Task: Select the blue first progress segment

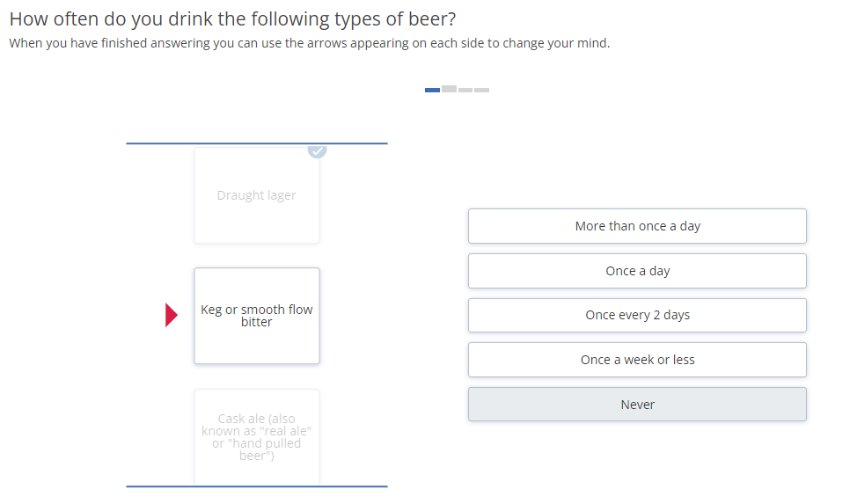Action: pos(432,90)
